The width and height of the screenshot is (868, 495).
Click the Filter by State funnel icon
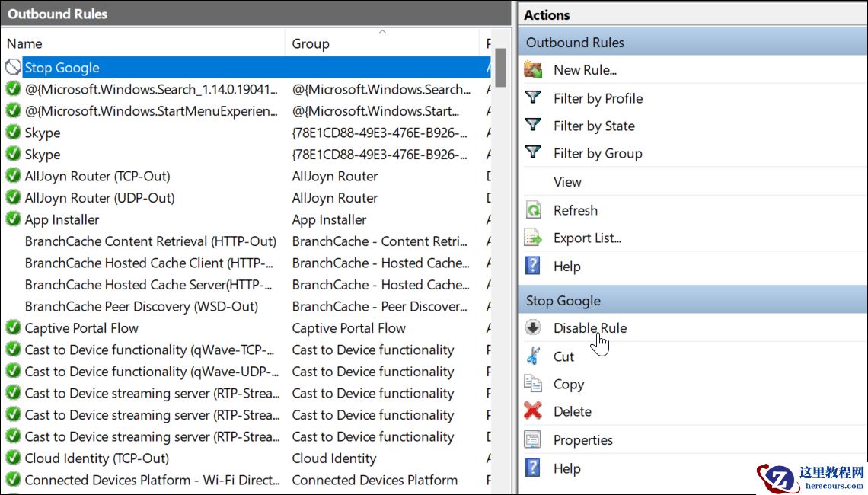click(x=533, y=126)
